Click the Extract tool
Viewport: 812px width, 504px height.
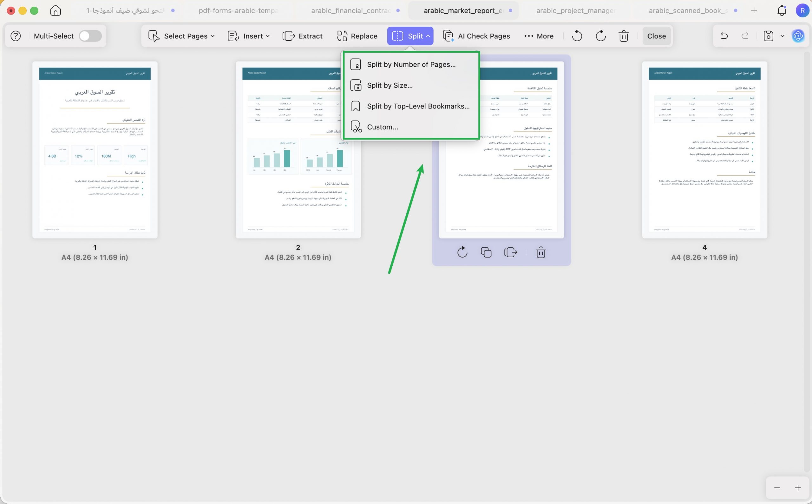click(302, 36)
